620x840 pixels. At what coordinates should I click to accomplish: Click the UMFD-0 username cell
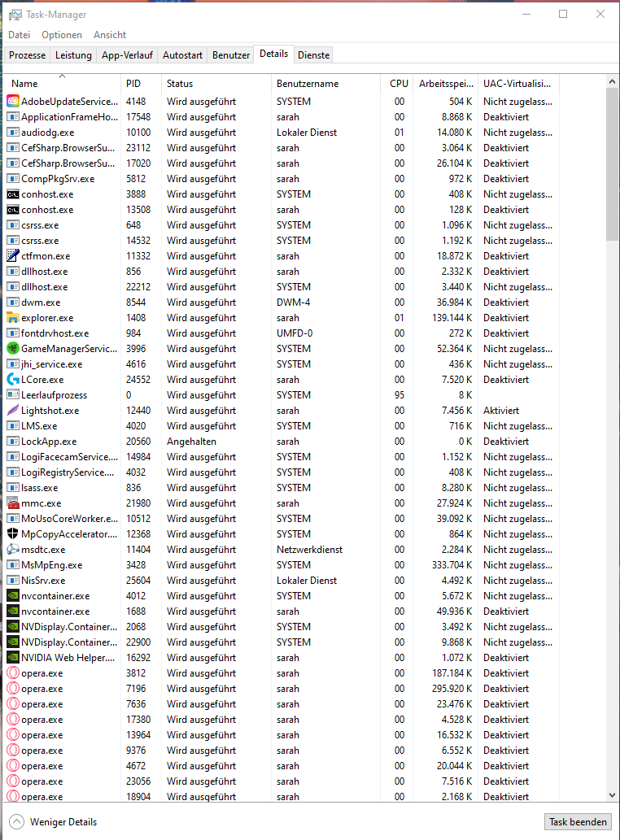point(295,333)
